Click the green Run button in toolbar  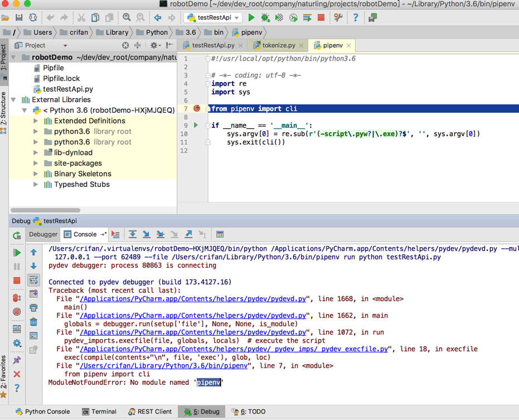coord(251,18)
